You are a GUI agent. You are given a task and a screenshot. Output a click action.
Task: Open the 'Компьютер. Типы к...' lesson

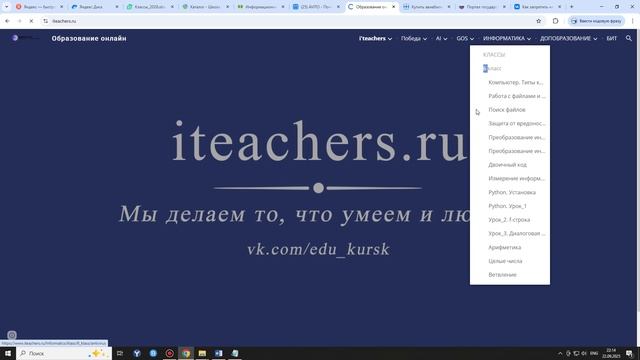(x=516, y=82)
